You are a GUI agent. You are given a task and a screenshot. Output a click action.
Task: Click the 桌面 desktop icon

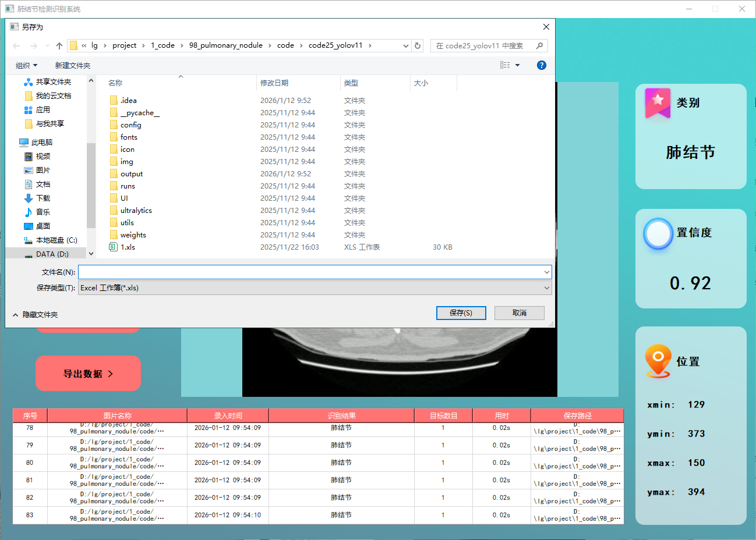point(29,226)
